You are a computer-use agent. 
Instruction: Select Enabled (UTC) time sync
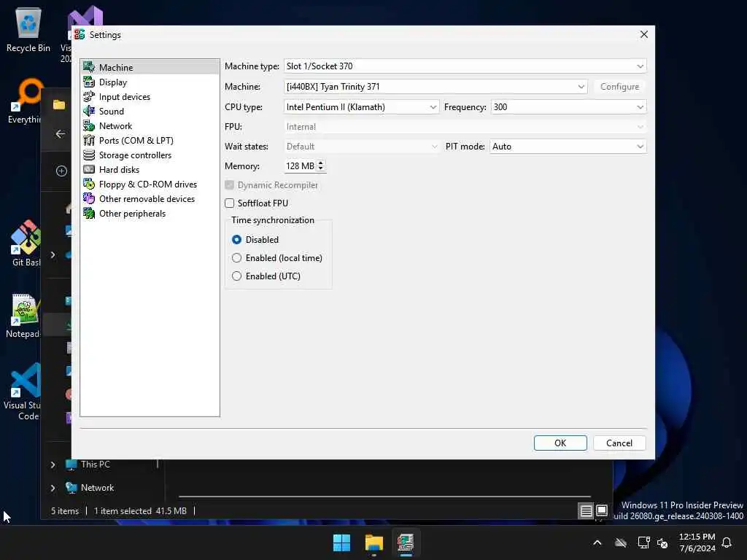[236, 276]
